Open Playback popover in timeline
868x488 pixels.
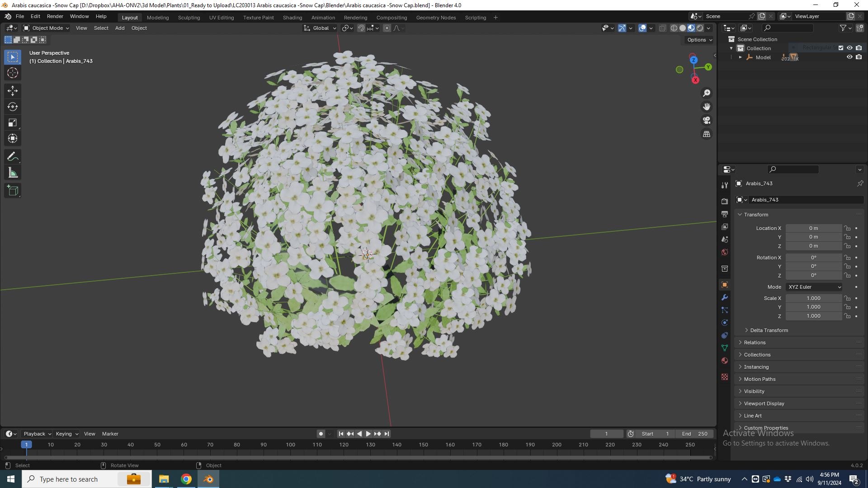click(x=37, y=434)
